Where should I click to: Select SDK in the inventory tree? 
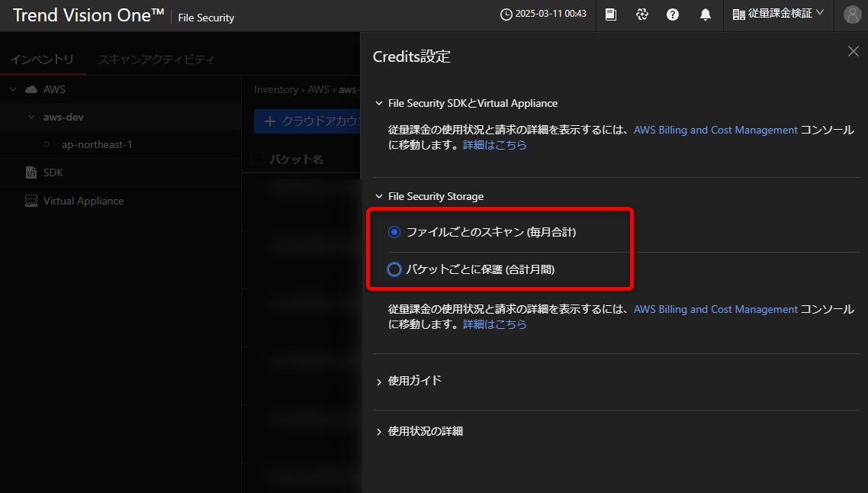click(53, 172)
